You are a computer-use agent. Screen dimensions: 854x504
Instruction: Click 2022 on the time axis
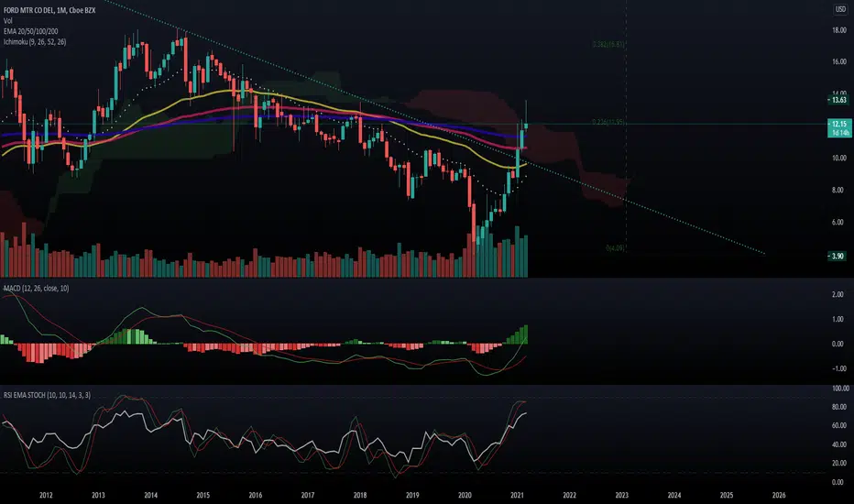coord(569,495)
